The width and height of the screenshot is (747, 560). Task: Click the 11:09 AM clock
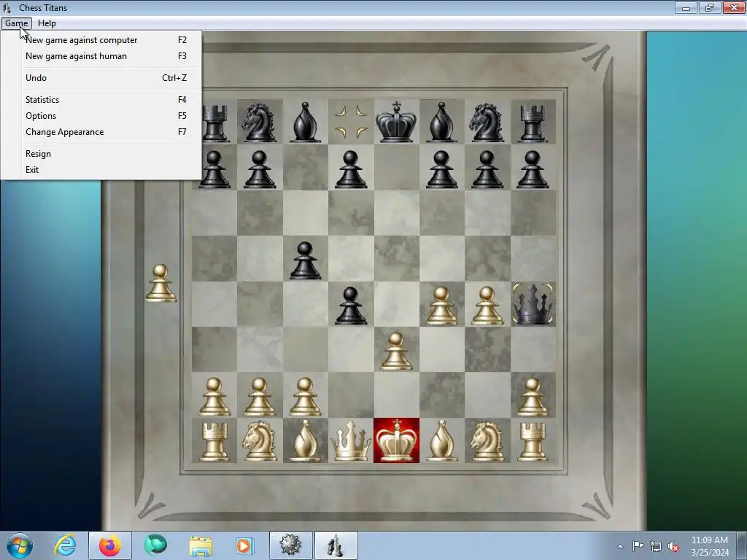(709, 540)
